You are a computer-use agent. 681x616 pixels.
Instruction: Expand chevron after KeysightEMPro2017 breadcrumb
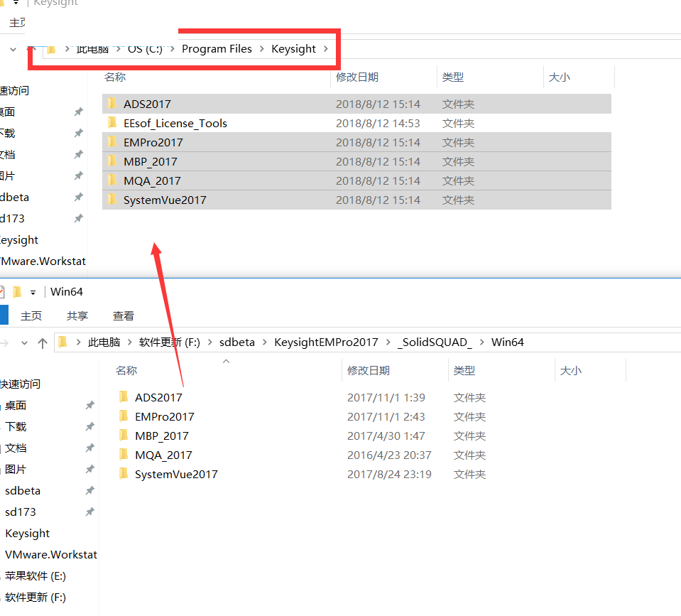pyautogui.click(x=388, y=342)
